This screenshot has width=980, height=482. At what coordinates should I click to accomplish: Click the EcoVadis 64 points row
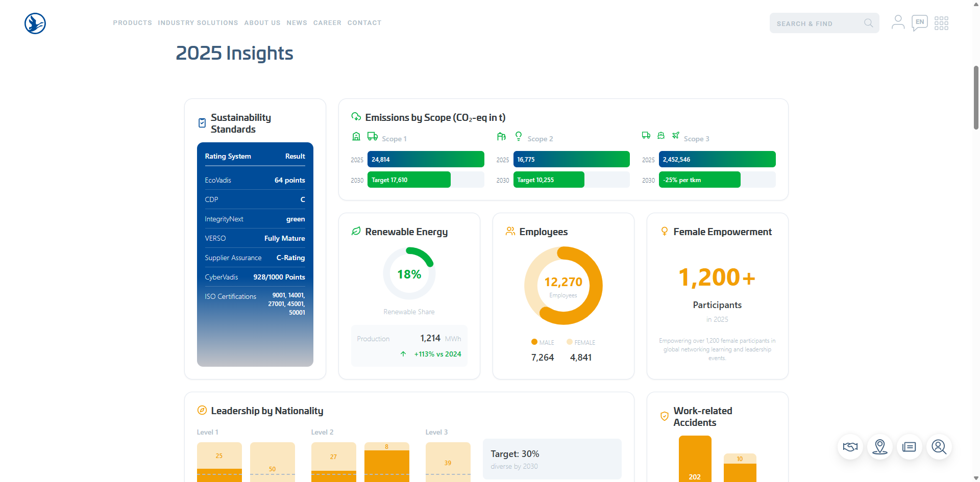click(x=255, y=180)
